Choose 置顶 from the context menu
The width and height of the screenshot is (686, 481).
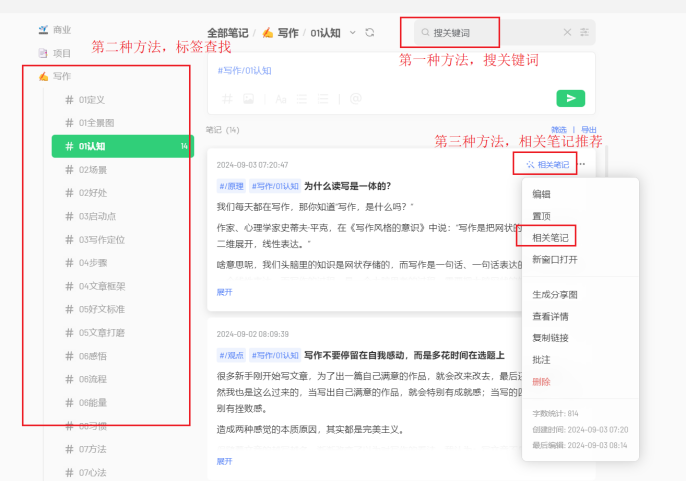click(541, 216)
